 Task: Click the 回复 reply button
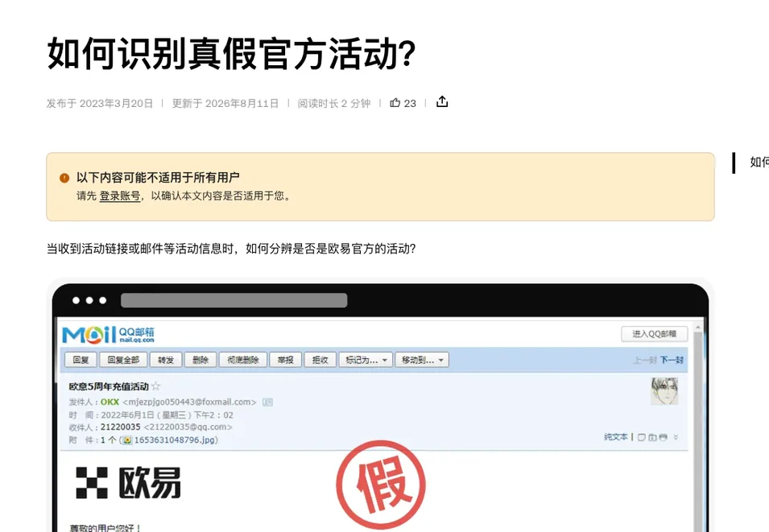(x=81, y=360)
